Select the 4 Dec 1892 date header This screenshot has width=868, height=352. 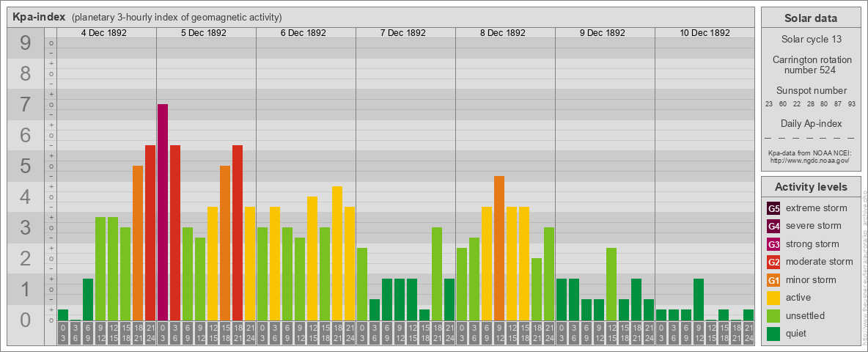pyautogui.click(x=104, y=33)
